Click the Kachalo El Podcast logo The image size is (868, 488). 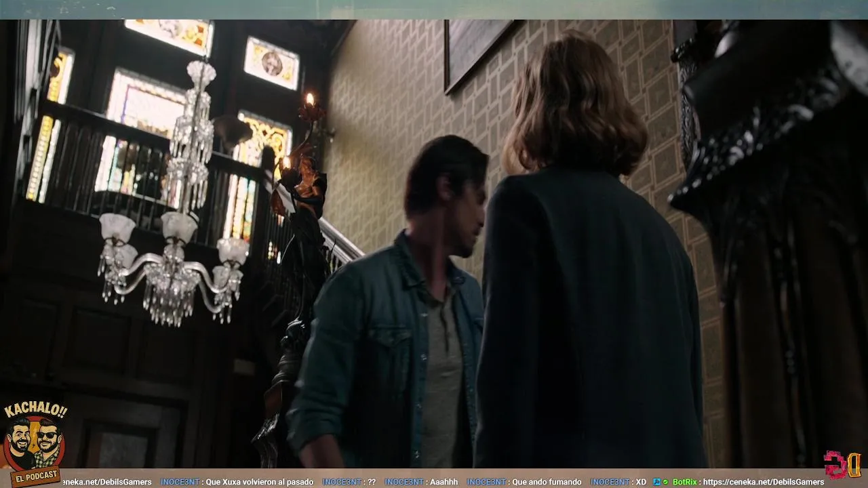tap(35, 444)
